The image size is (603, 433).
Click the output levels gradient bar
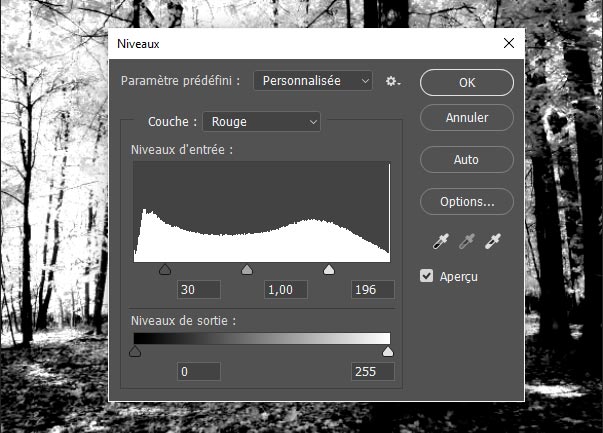tap(262, 338)
